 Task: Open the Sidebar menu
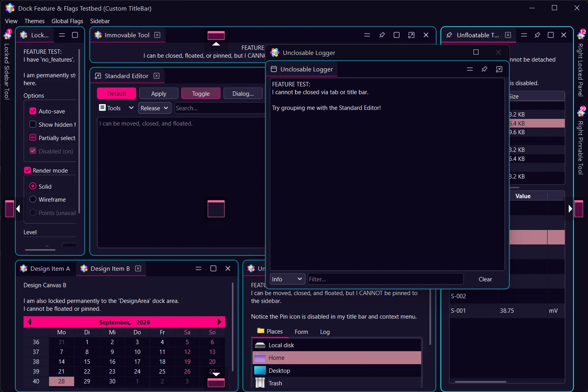[100, 21]
